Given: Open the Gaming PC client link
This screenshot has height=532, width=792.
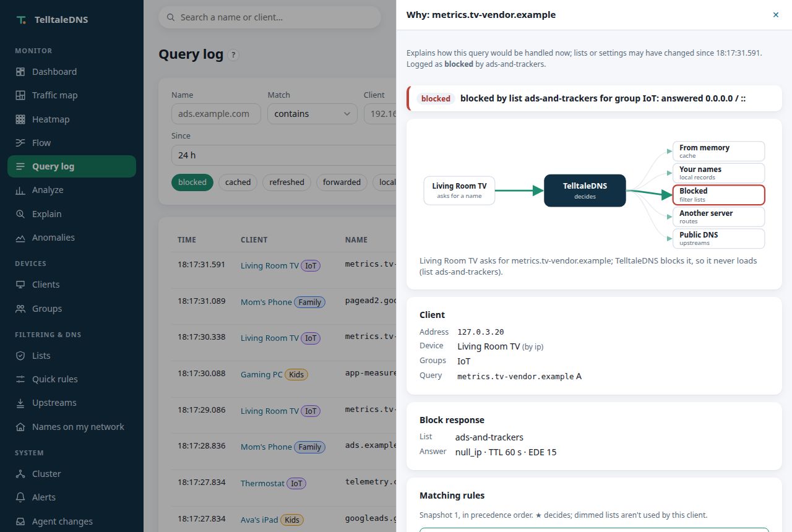Looking at the screenshot, I should click(x=262, y=375).
